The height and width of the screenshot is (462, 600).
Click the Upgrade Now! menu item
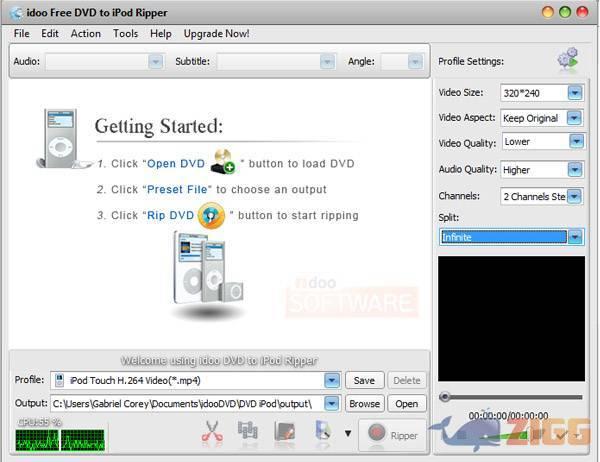(216, 34)
